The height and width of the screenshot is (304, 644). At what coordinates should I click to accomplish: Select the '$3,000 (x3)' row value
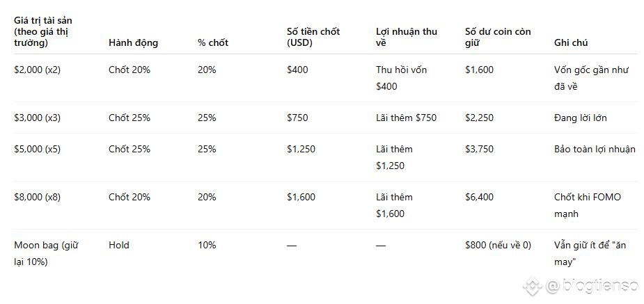click(x=37, y=118)
